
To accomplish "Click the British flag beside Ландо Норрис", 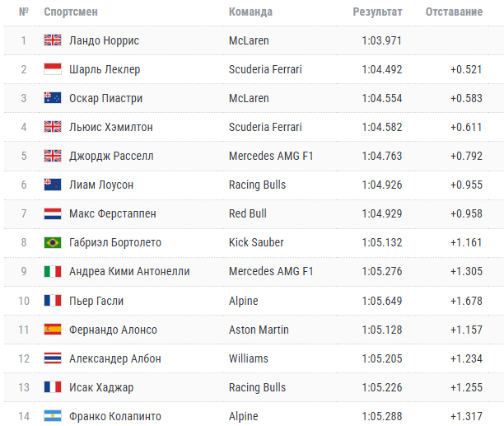I will coord(53,40).
